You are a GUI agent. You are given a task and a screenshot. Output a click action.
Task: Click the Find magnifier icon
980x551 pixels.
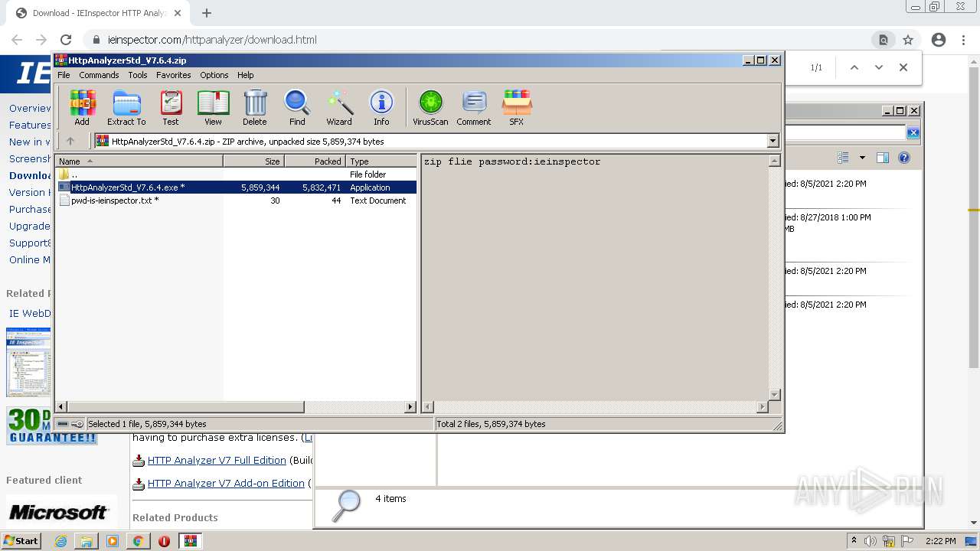297,107
